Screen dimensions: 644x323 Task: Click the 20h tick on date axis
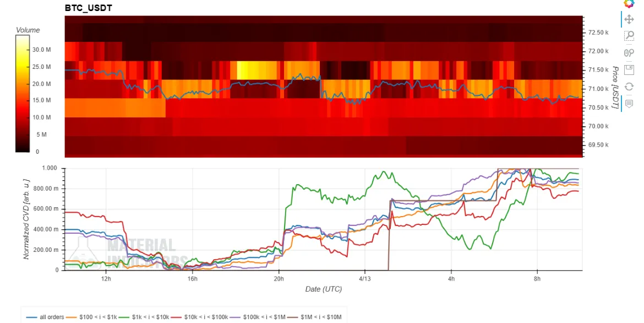[x=278, y=279]
